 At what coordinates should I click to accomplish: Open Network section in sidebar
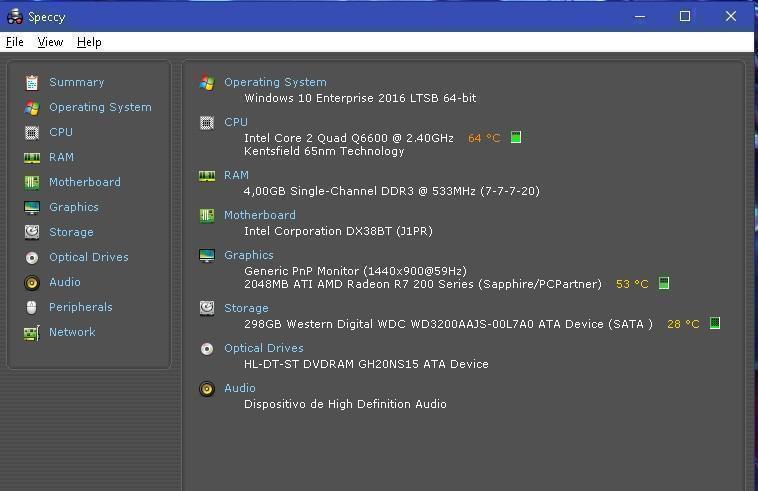pyautogui.click(x=72, y=332)
